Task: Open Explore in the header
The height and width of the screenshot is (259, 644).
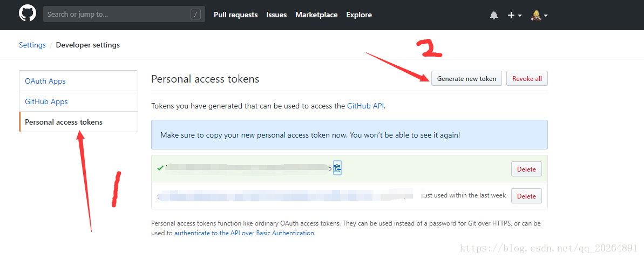Action: pos(359,15)
